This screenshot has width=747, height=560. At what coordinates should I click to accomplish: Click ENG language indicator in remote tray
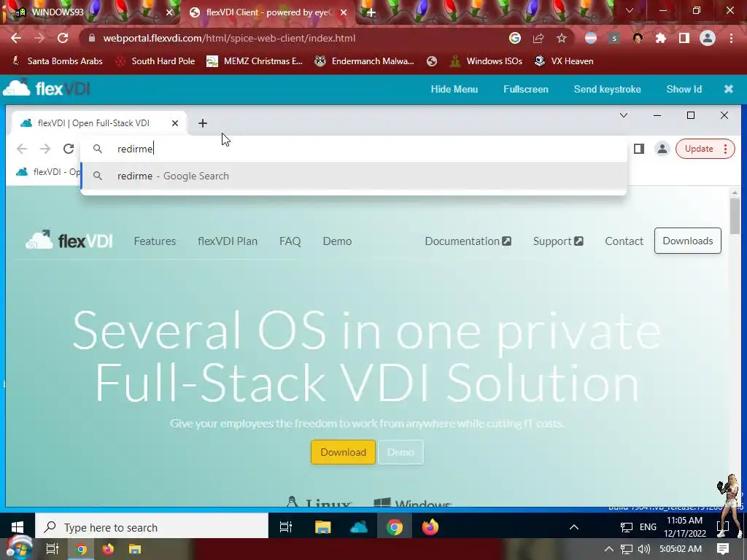648,527
